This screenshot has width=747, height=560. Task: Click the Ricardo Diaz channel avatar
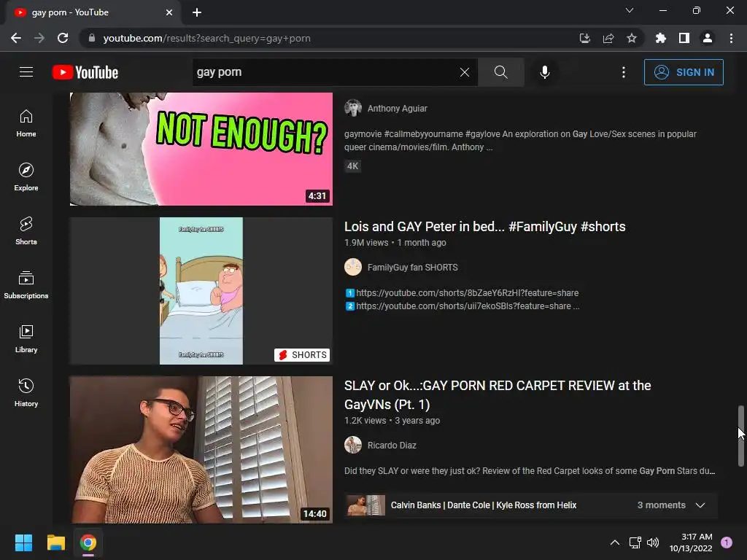[353, 446]
